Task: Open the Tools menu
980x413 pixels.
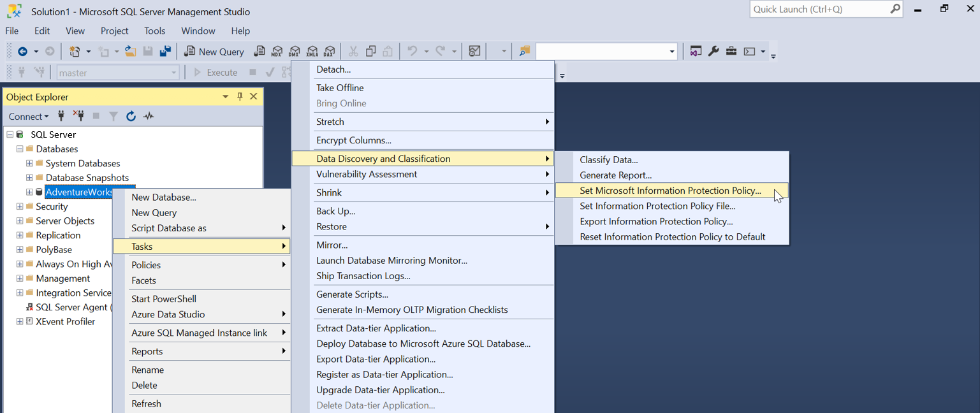Action: point(154,30)
